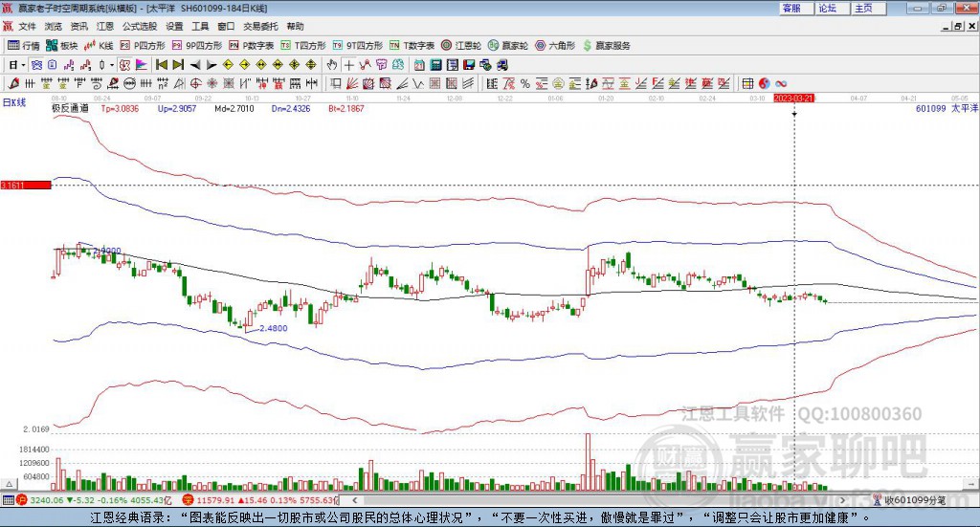Click the red target circle tool
This screenshot has height=527, width=980.
pos(195,83)
